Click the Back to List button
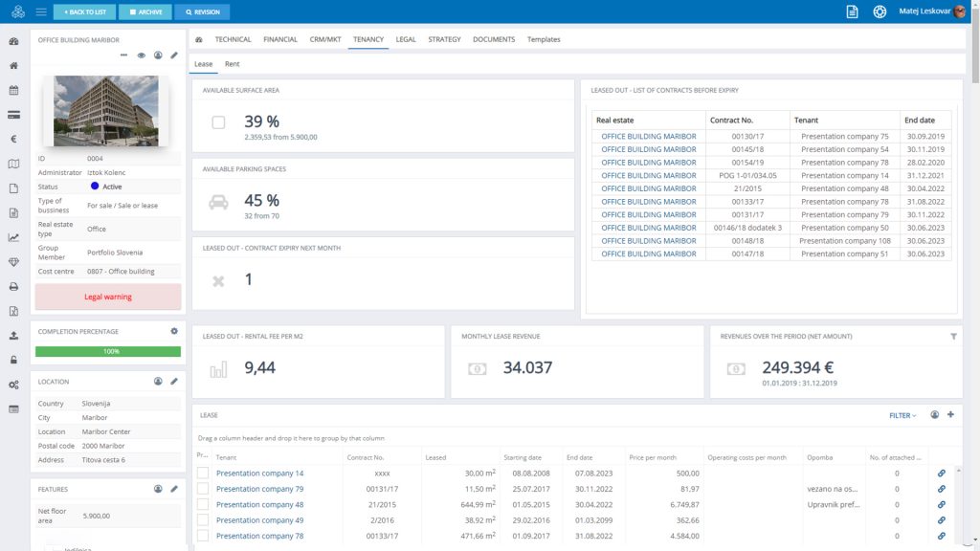The image size is (980, 551). tap(84, 12)
